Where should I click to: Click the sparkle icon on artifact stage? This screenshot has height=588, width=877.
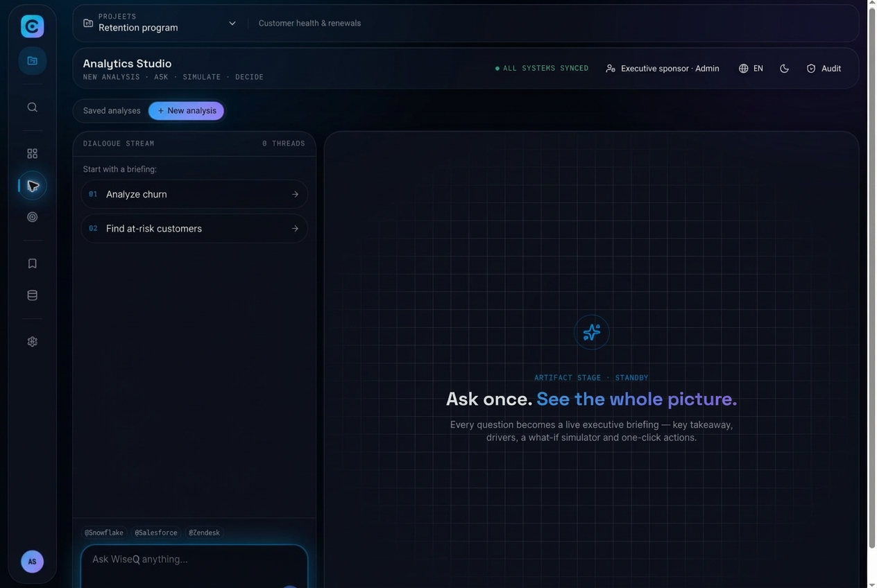tap(592, 332)
